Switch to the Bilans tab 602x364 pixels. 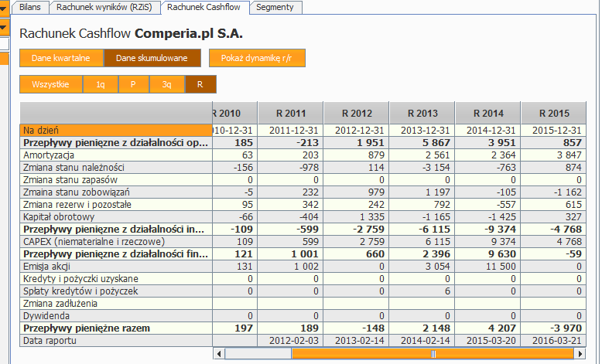click(30, 7)
